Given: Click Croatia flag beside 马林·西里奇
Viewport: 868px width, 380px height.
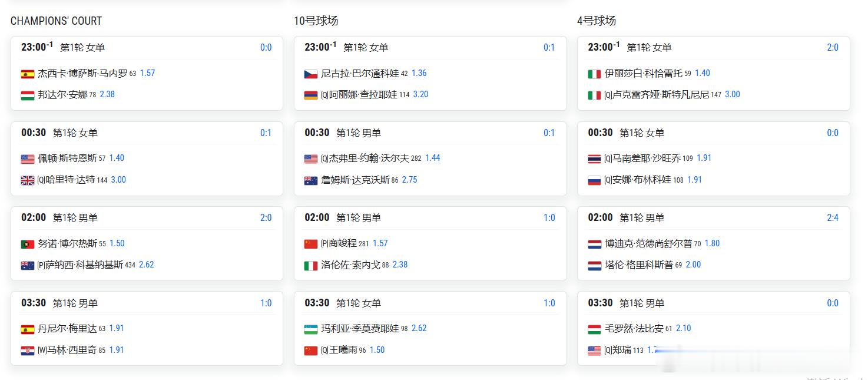Looking at the screenshot, I should [x=28, y=351].
